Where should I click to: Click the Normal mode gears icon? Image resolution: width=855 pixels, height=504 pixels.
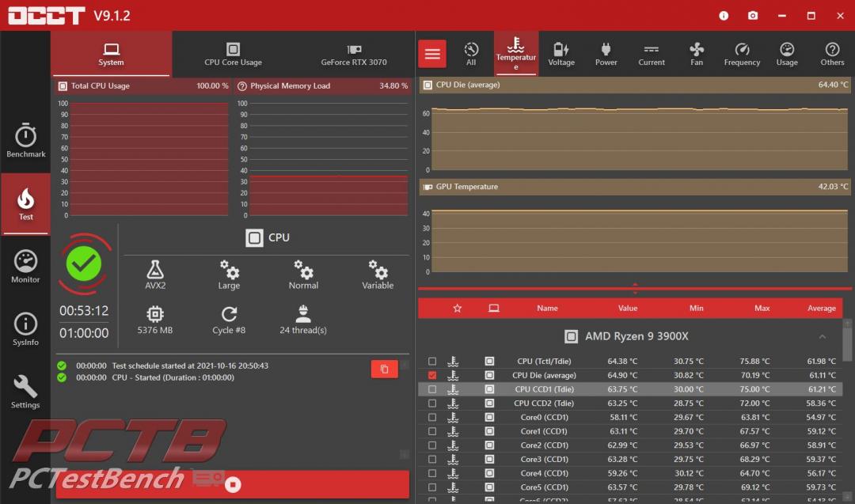tap(303, 269)
